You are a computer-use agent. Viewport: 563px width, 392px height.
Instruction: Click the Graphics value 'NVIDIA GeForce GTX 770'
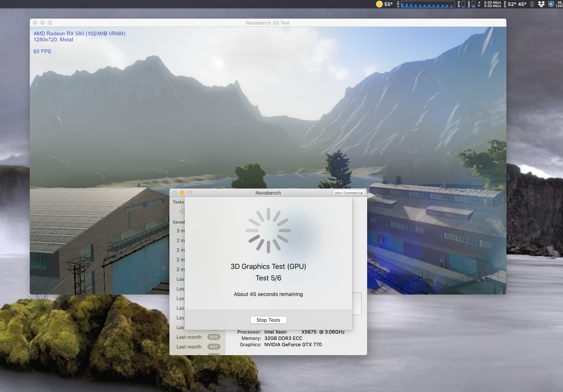pyautogui.click(x=293, y=345)
